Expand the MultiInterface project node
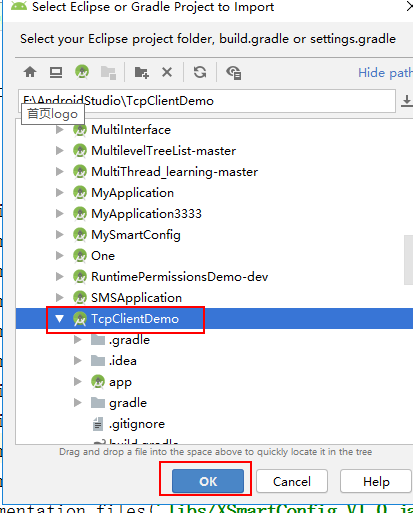413x513 pixels. [60, 130]
